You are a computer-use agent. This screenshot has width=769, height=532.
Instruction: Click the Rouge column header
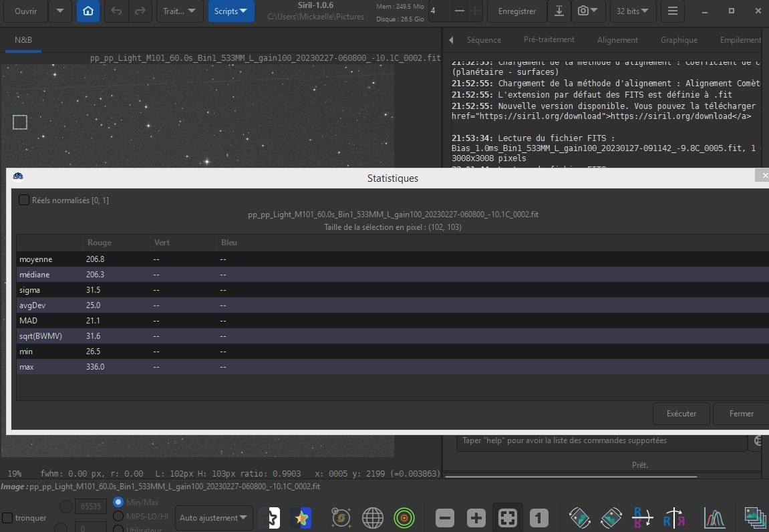click(99, 243)
